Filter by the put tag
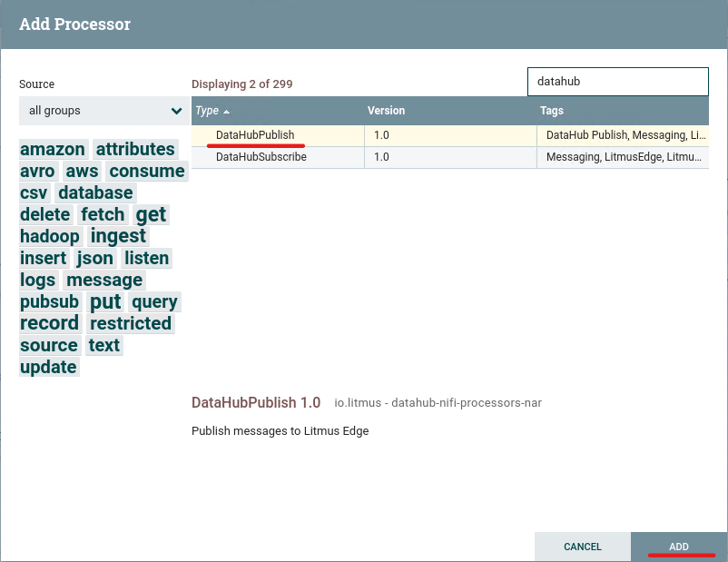 point(105,302)
